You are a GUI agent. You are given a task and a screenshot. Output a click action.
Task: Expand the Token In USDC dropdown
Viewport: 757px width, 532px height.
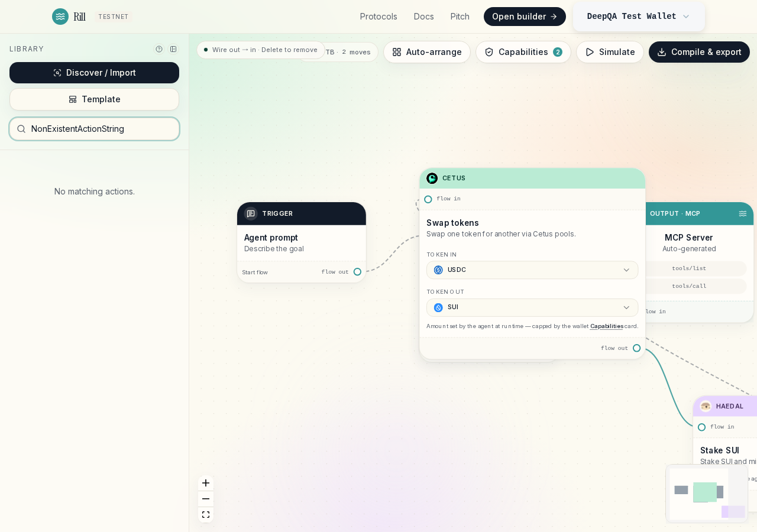pyautogui.click(x=532, y=270)
